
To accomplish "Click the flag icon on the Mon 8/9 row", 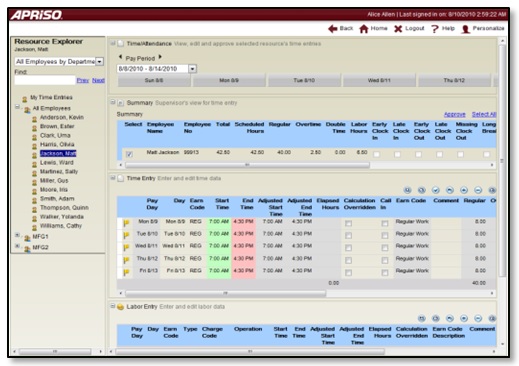I will (126, 223).
